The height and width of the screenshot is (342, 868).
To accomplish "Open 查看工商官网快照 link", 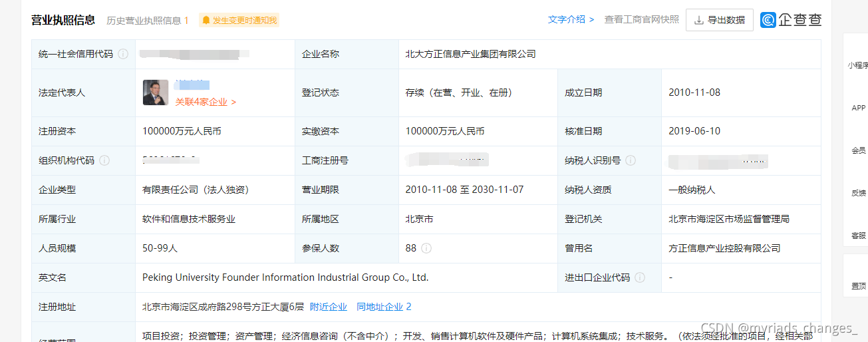I will coord(642,19).
